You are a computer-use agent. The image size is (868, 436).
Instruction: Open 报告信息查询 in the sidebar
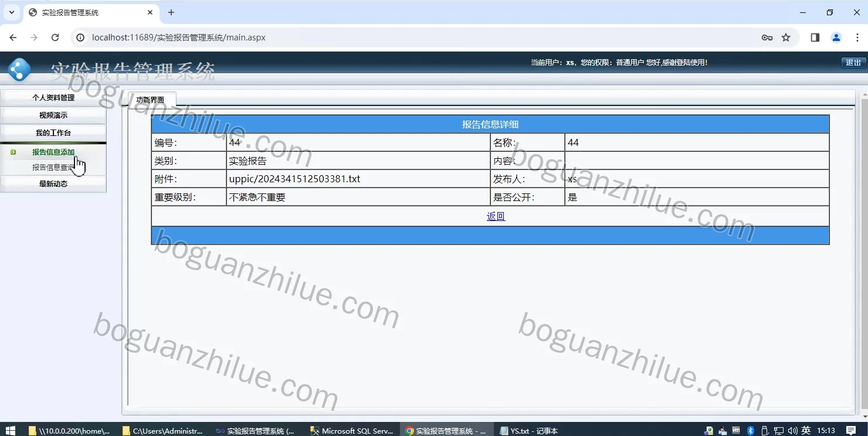coord(53,168)
